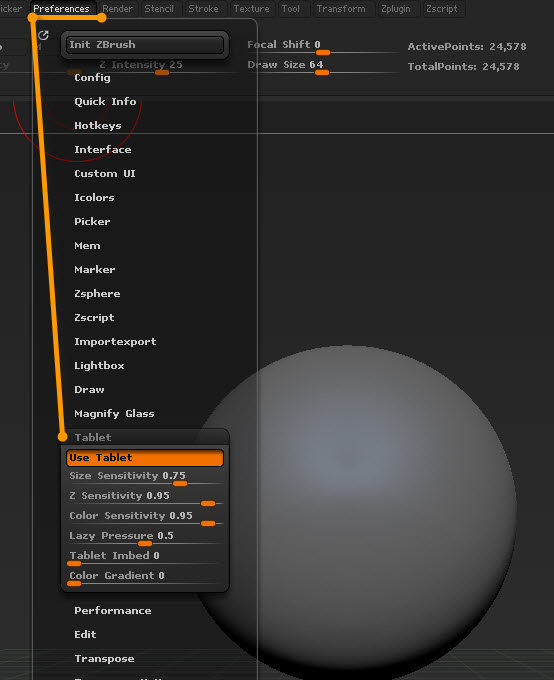
Task: Open the Render menu
Action: [117, 9]
